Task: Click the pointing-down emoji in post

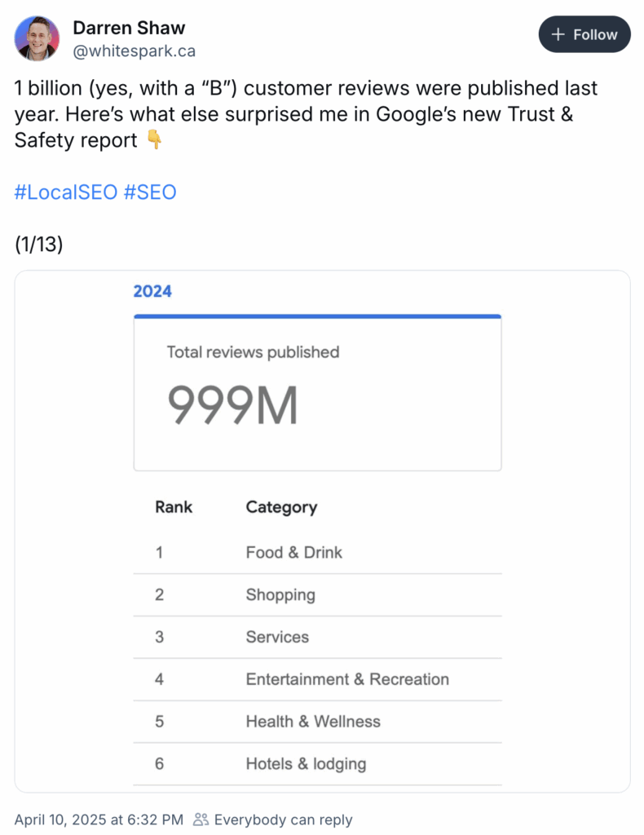Action: click(154, 140)
